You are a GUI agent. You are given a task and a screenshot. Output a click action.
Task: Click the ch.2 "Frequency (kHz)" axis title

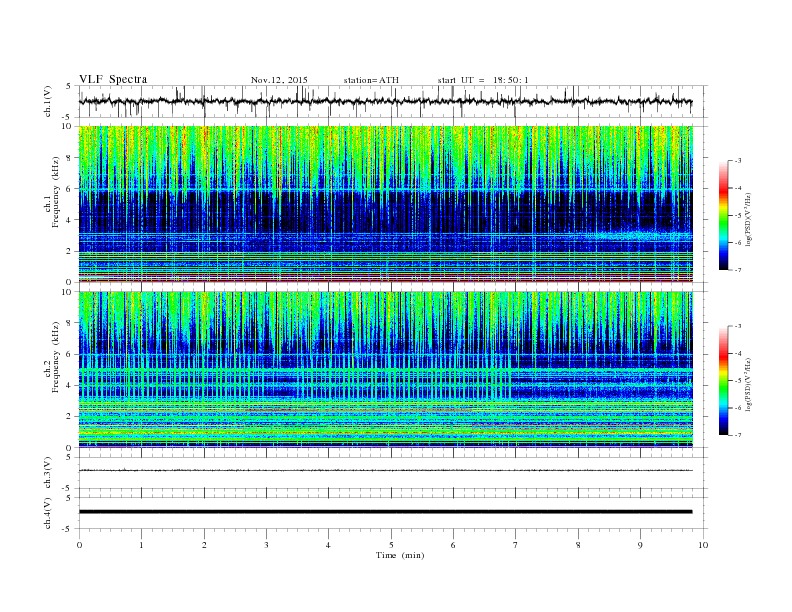56,357
